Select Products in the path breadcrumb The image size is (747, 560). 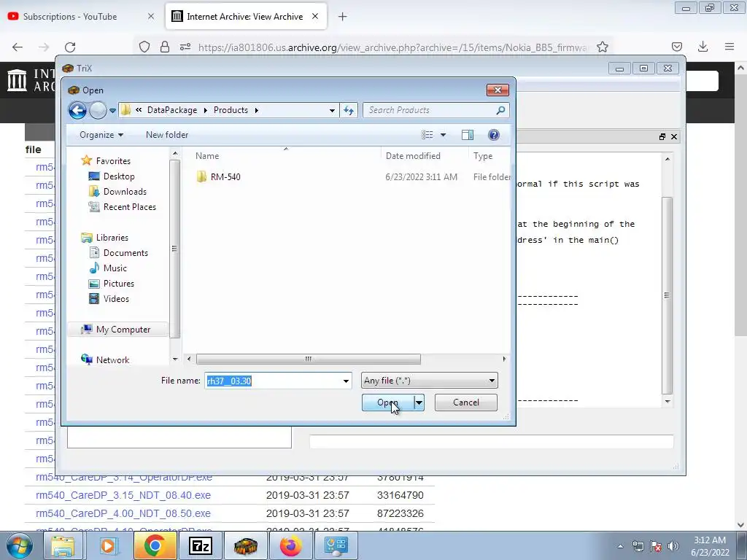tap(231, 110)
